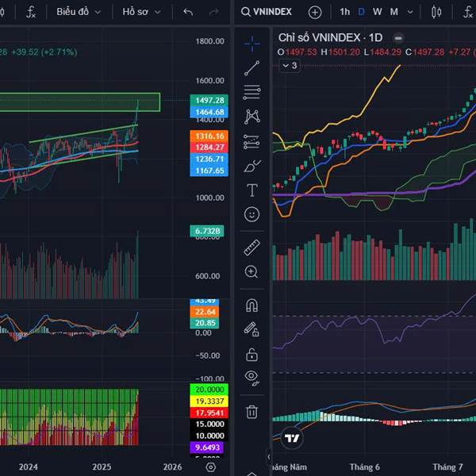The height and width of the screenshot is (476, 476).
Task: Switch to the W weekly timeframe
Action: [378, 12]
